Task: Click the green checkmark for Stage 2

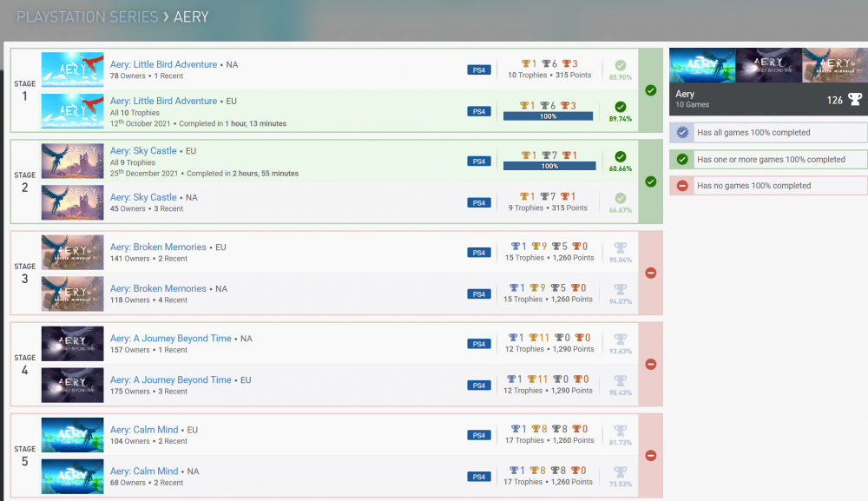Action: click(x=651, y=181)
